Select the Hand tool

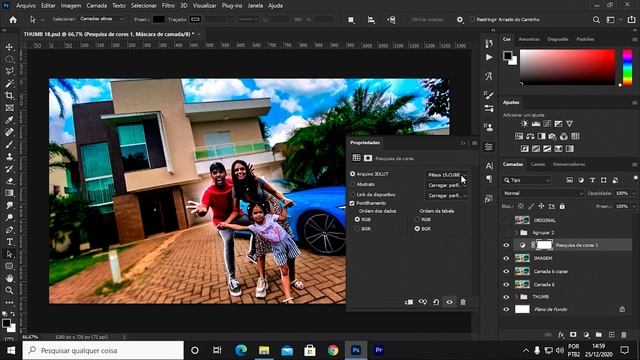pyautogui.click(x=9, y=278)
